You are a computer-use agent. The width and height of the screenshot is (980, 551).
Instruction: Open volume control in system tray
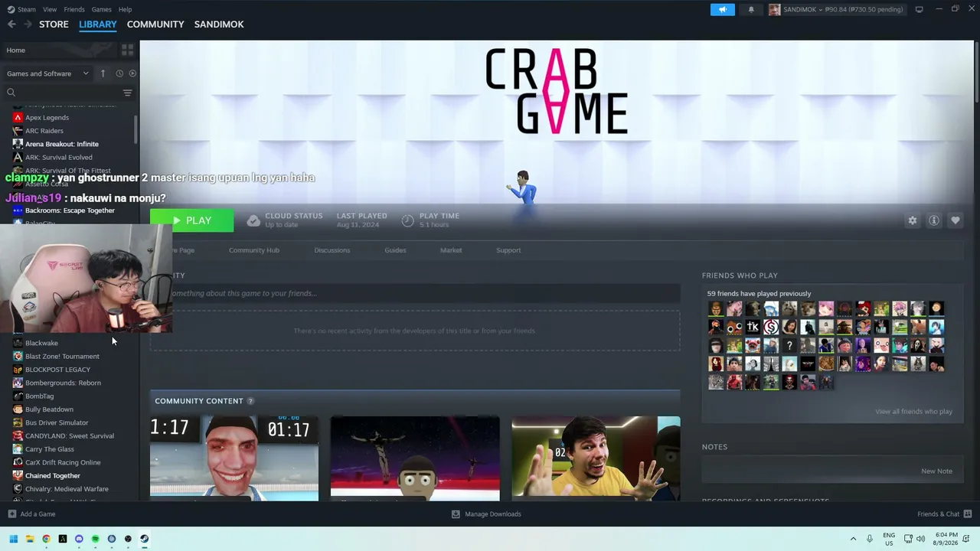coord(920,538)
